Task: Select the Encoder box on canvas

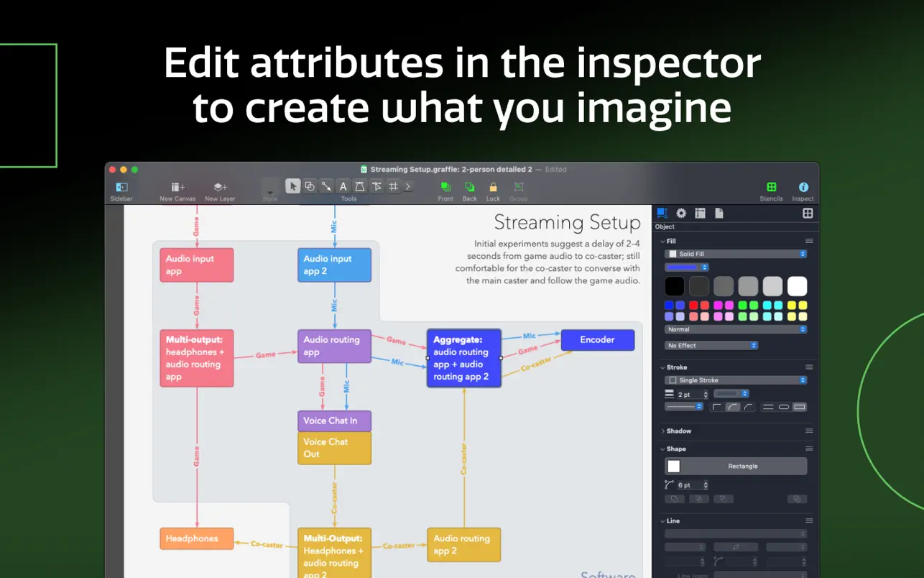Action: coord(597,340)
